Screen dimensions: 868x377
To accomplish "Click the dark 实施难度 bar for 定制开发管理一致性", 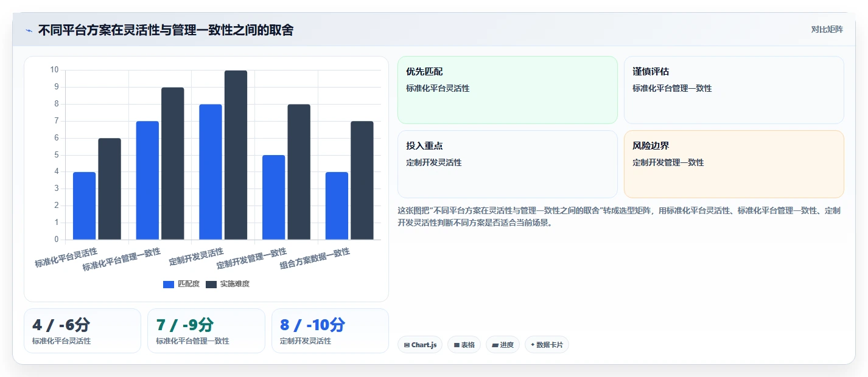I will pos(299,172).
